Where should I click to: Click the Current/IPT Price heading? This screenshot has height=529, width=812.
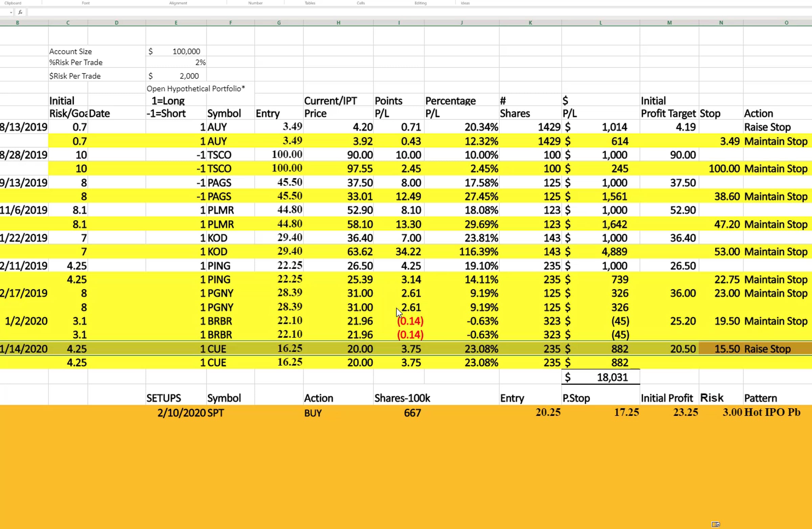pos(330,107)
